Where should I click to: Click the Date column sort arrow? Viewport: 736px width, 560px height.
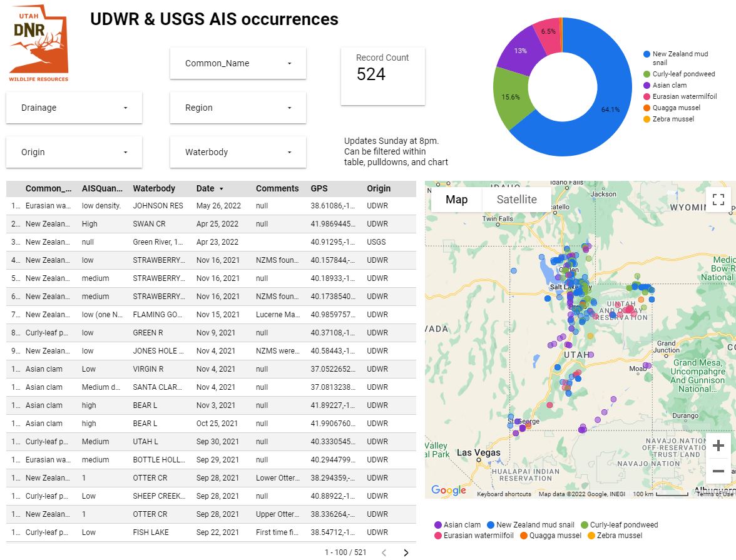[222, 188]
